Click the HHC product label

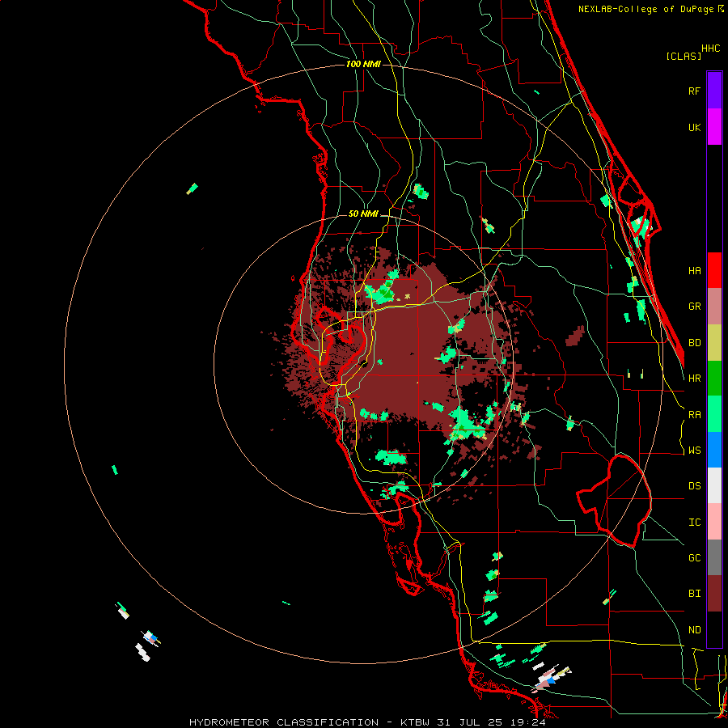pyautogui.click(x=710, y=49)
